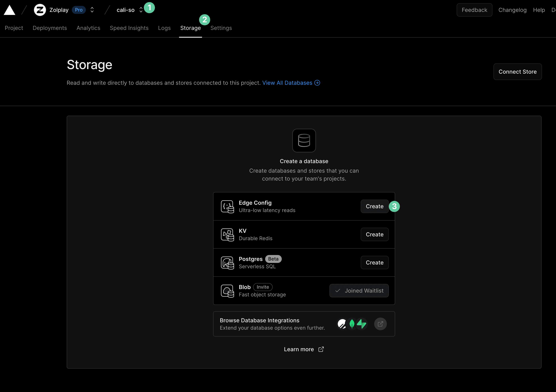Toggle the Joined Waitlist state for Blob
The height and width of the screenshot is (392, 556).
[359, 290]
